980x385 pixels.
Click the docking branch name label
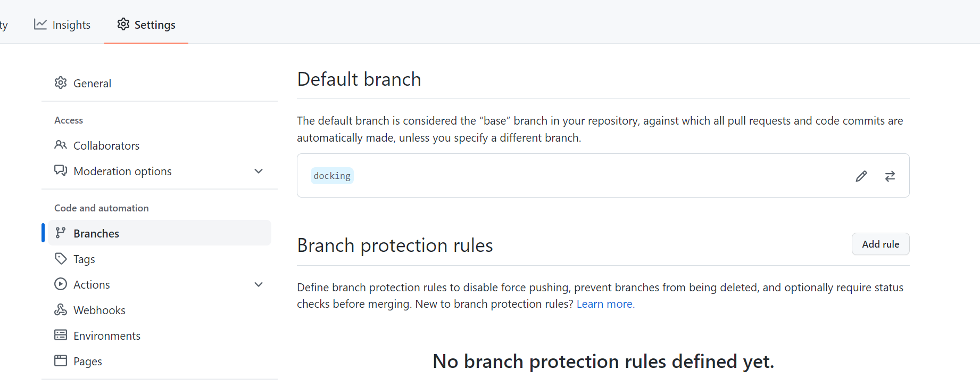tap(332, 176)
